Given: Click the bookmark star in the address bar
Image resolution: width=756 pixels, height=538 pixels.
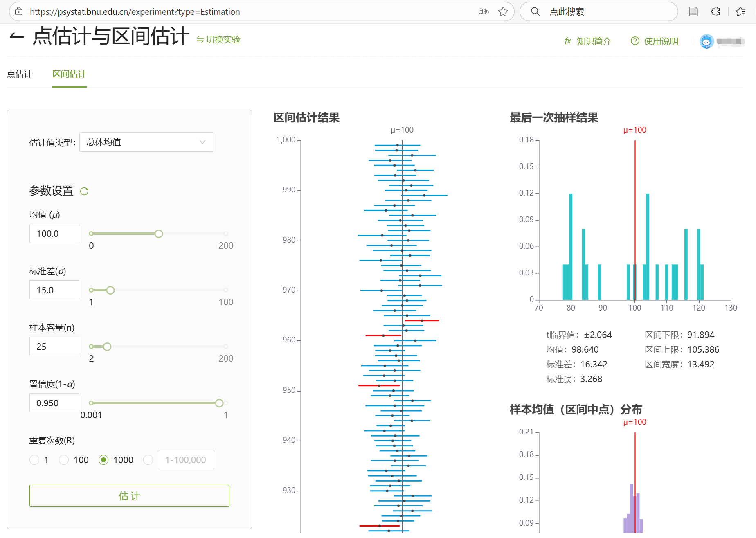Looking at the screenshot, I should (503, 11).
